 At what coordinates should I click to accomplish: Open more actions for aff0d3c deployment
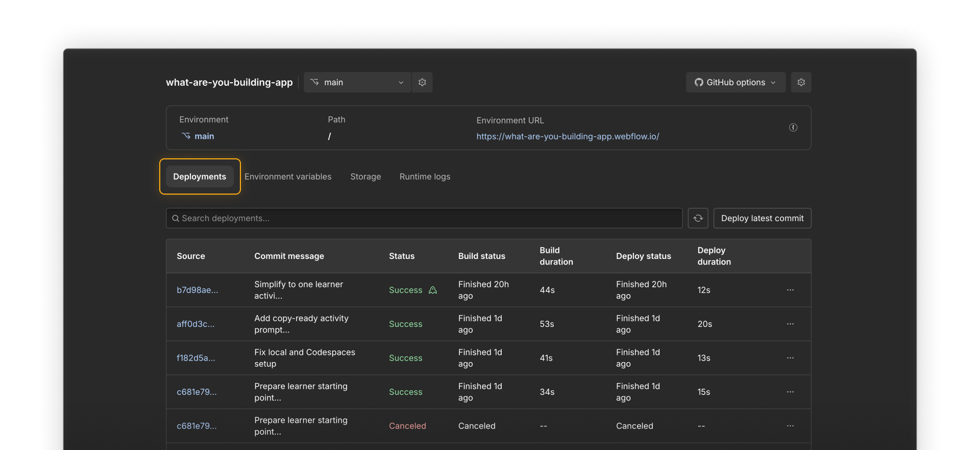click(790, 324)
